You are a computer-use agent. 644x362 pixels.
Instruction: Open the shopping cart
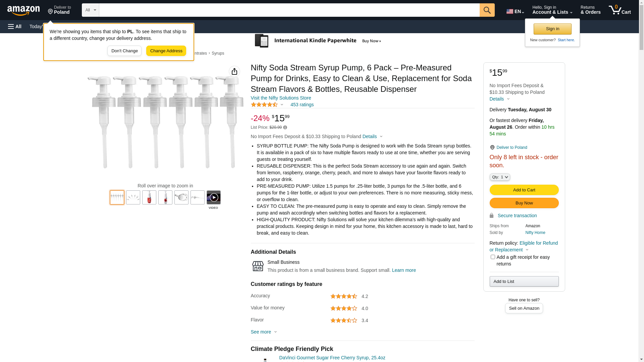[620, 10]
